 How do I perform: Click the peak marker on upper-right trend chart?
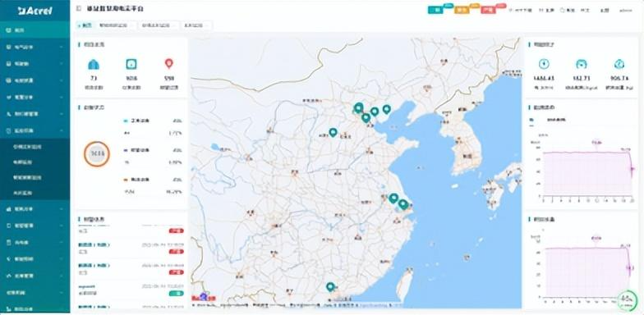click(x=596, y=143)
